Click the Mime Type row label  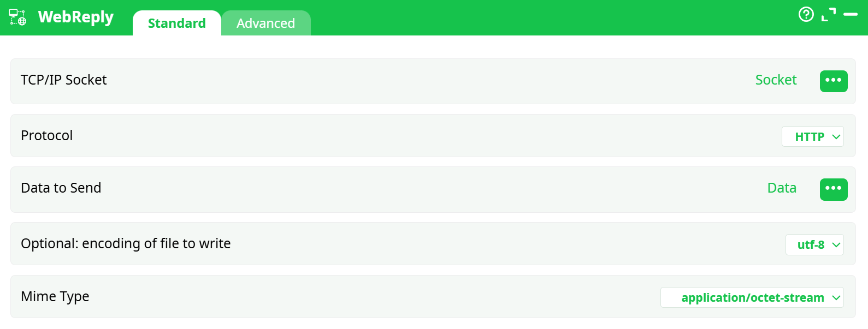point(55,296)
